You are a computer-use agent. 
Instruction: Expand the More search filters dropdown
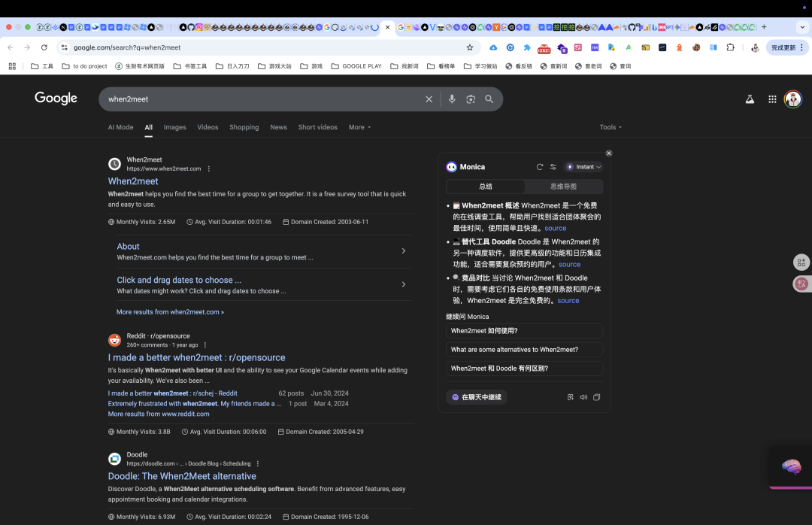(359, 127)
